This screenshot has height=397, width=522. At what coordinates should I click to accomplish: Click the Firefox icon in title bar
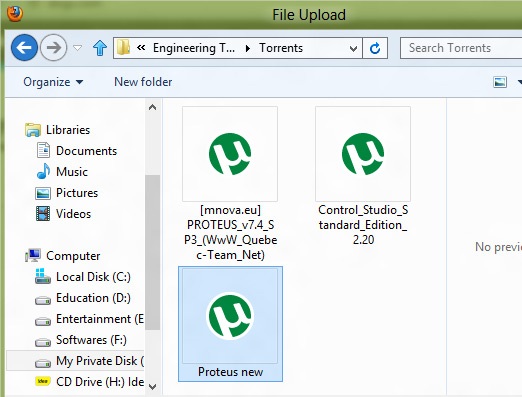[15, 14]
